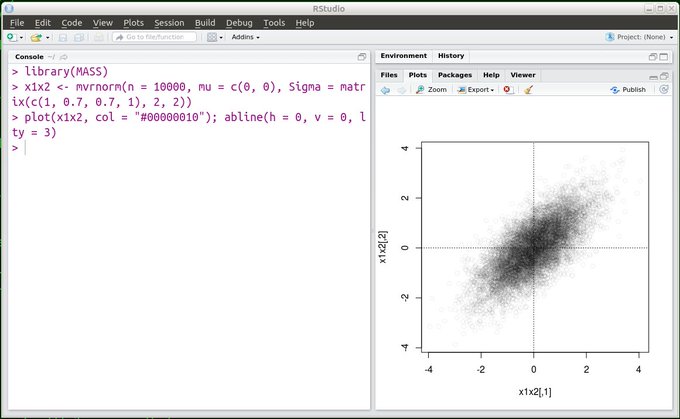Image resolution: width=680 pixels, height=419 pixels.
Task: Click the Zoom plot button
Action: pos(431,90)
